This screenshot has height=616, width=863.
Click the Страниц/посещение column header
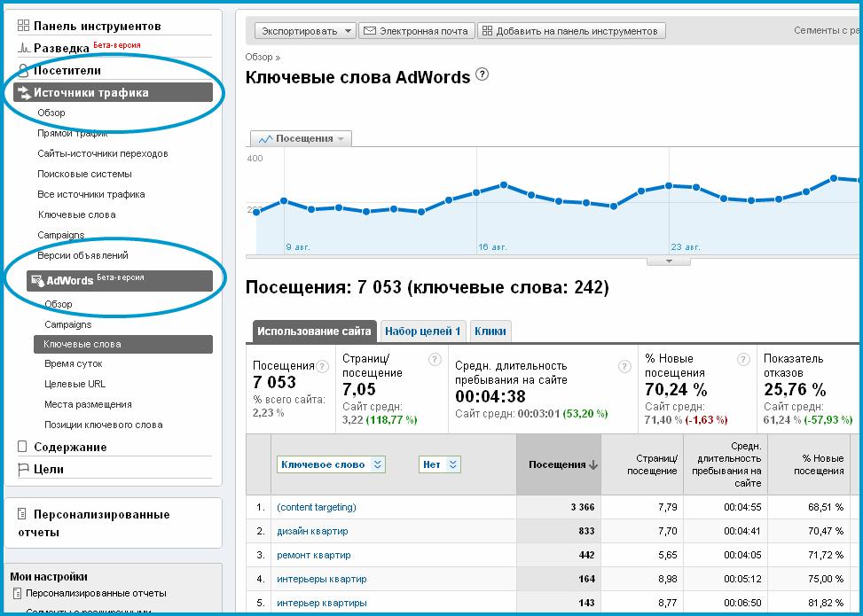642,464
